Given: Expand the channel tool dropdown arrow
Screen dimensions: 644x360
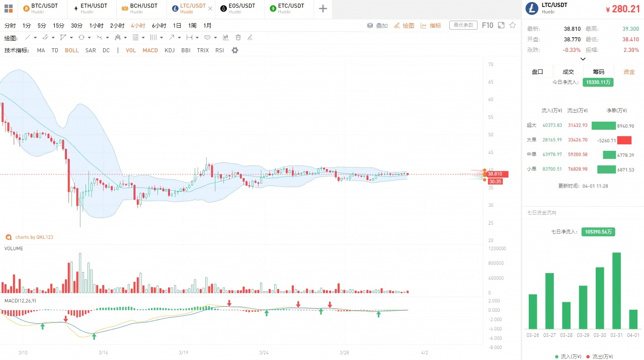Looking at the screenshot, I should click(53, 38).
